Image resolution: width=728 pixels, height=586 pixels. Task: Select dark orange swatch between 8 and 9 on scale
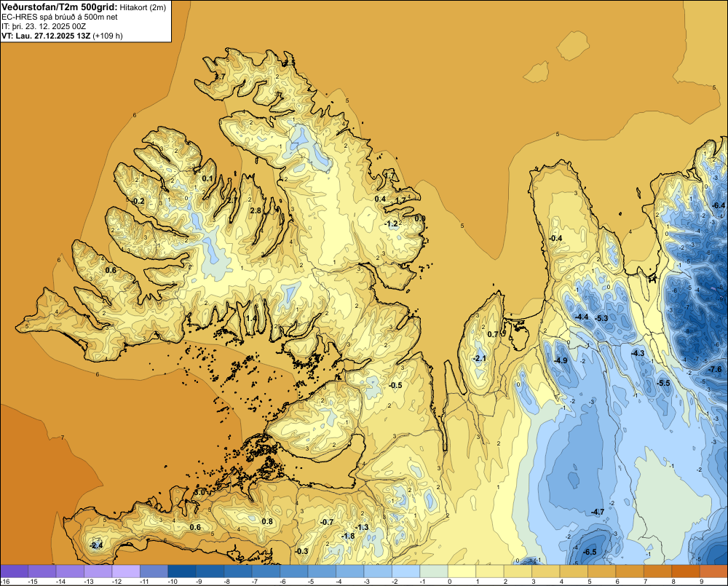tap(685, 571)
